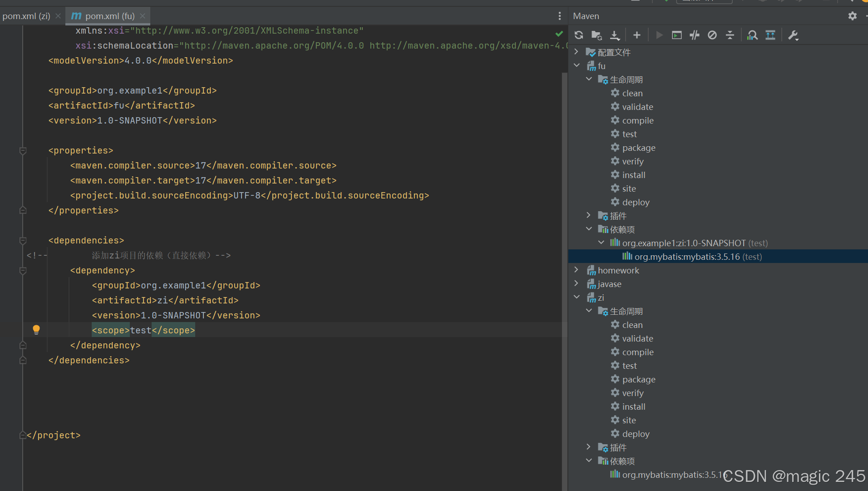
Task: Close the pom.xml (zi) tab
Action: pos(58,16)
